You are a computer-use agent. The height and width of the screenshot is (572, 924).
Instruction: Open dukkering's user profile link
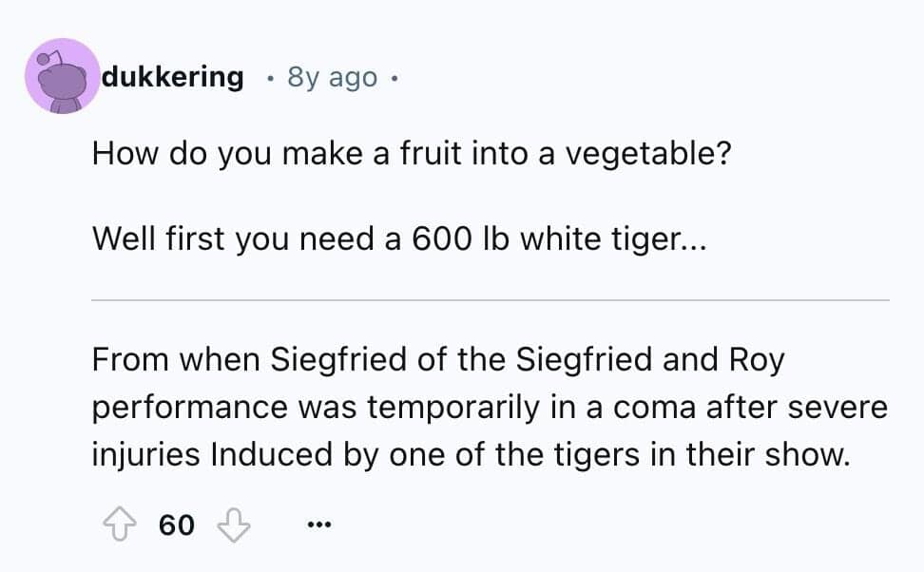point(172,77)
